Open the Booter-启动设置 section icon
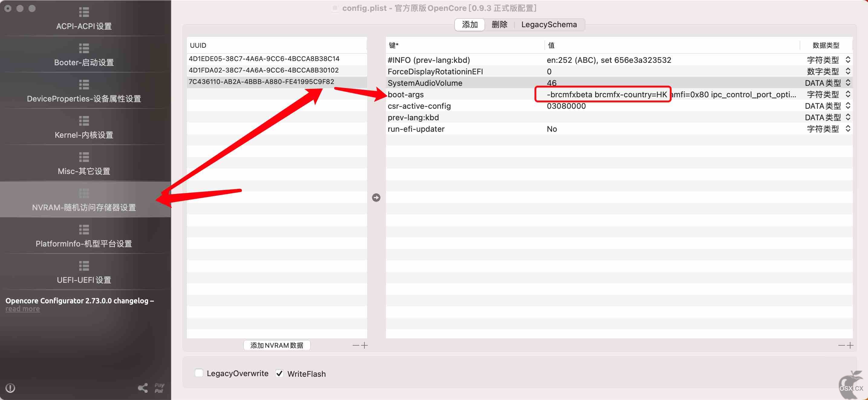The height and width of the screenshot is (400, 868). pos(84,48)
